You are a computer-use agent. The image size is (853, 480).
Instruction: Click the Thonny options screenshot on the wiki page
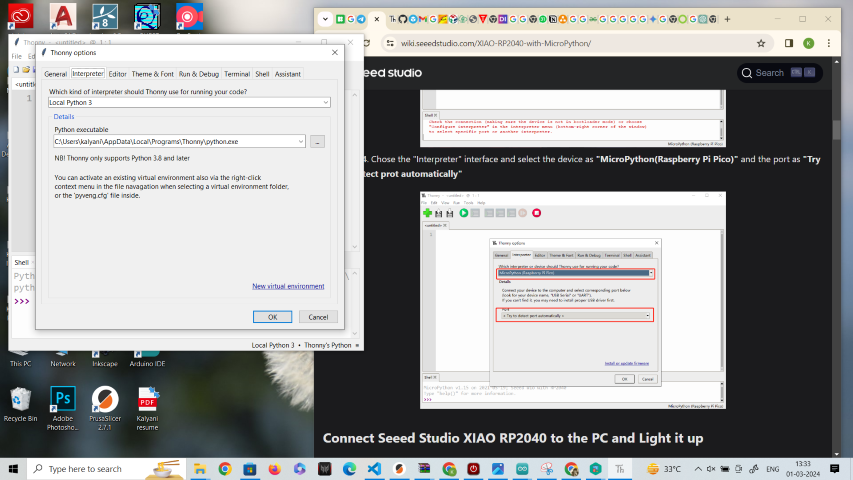pos(573,300)
